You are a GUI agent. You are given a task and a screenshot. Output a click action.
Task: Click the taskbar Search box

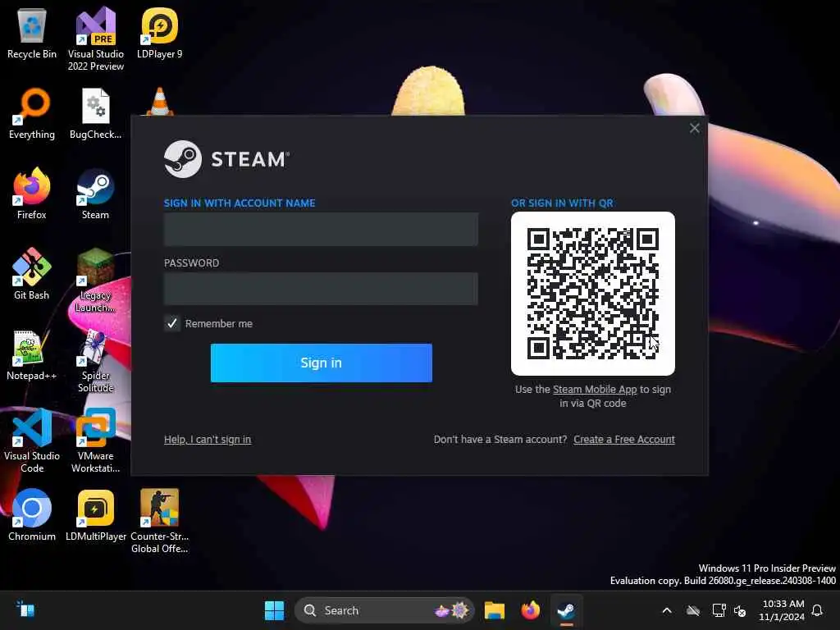[384, 610]
